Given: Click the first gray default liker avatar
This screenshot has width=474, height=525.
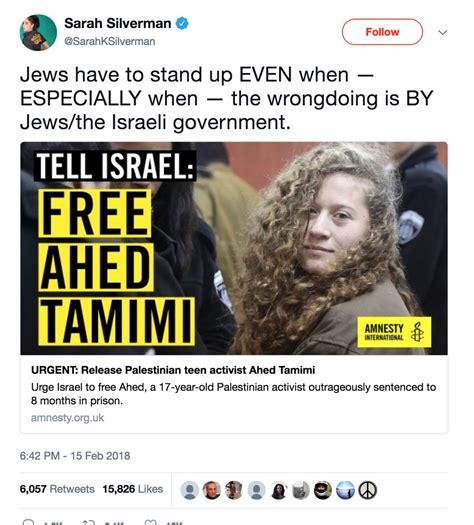Looking at the screenshot, I should tap(189, 490).
